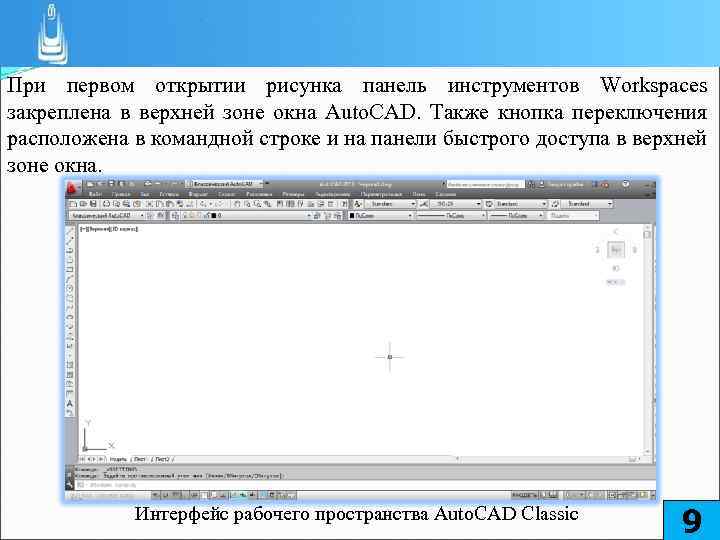This screenshot has width=720, height=540.
Task: Switch to the Лист1 layout tab
Action: pyautogui.click(x=140, y=459)
